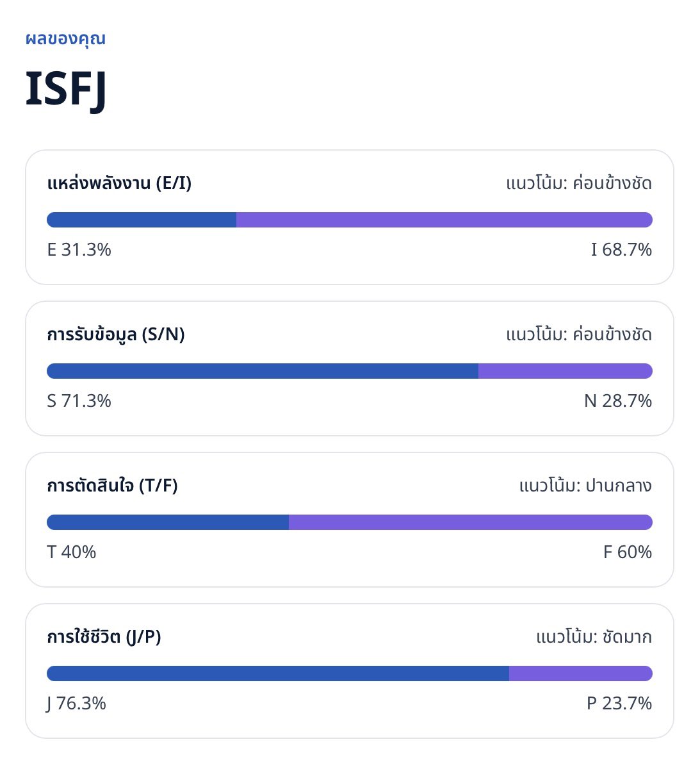Click the purple N segment of information bar
The width and height of the screenshot is (700, 760).
566,371
